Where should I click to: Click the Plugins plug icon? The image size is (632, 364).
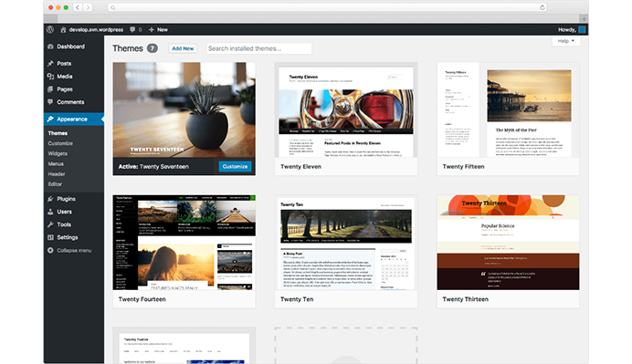[50, 199]
